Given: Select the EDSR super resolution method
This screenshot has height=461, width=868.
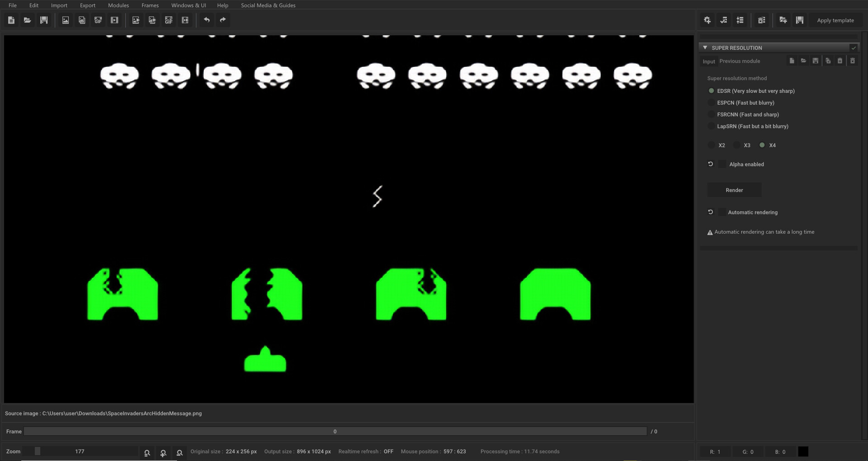Looking at the screenshot, I should (711, 91).
